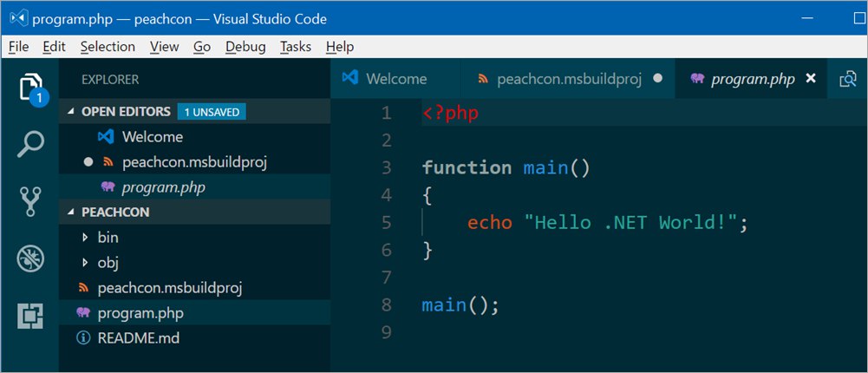Click the info icon beside README.md
Viewport: 868px width, 373px height.
pyautogui.click(x=83, y=337)
